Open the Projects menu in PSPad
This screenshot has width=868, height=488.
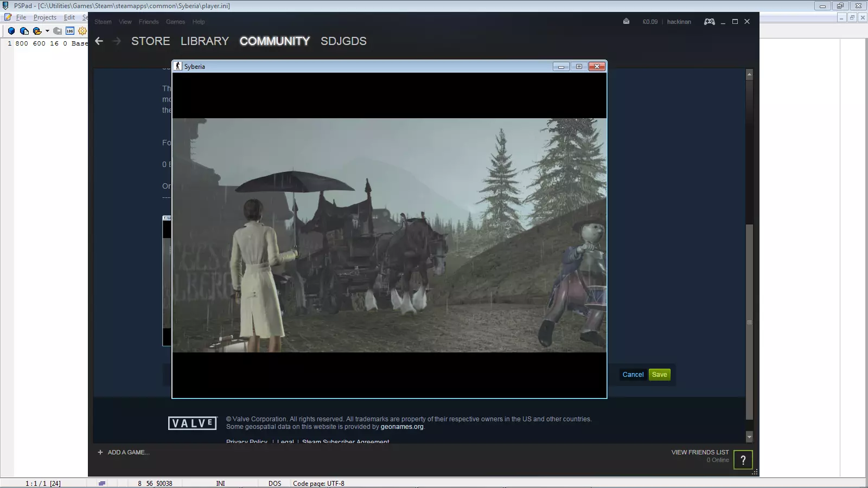(x=45, y=17)
